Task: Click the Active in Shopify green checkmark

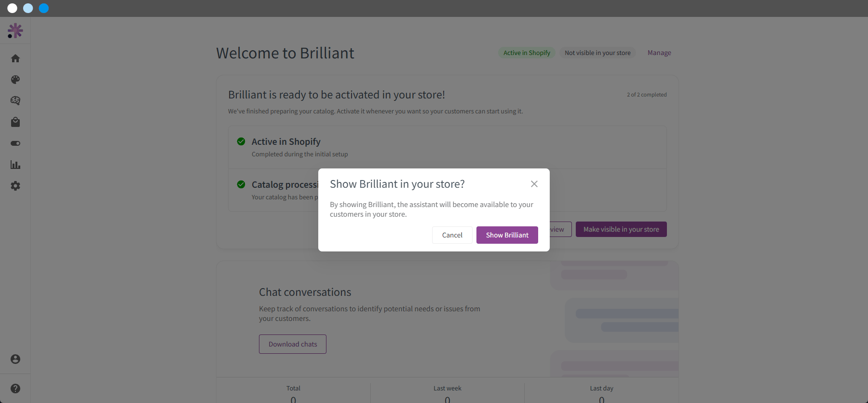Action: (x=241, y=141)
